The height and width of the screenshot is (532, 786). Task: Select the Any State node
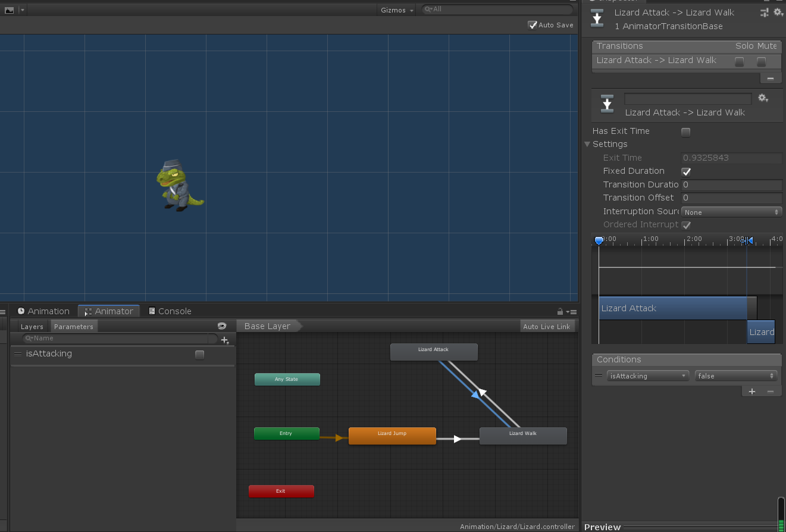click(287, 379)
